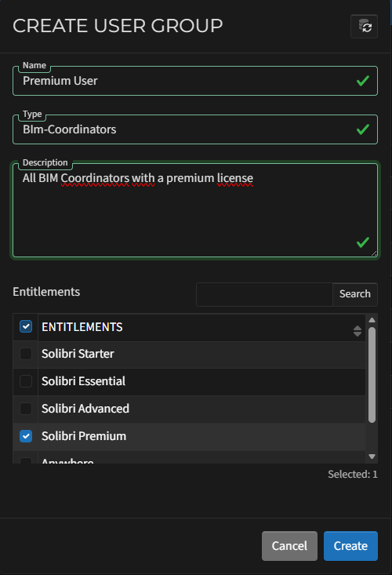
Task: Click the entitlements list scrollbar thumb
Action: (372, 375)
